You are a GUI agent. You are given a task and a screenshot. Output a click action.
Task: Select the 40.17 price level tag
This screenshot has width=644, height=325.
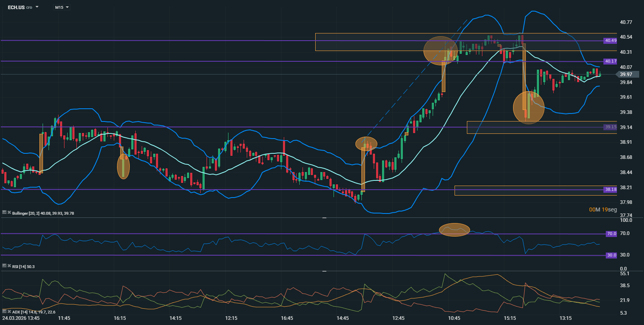click(x=611, y=61)
